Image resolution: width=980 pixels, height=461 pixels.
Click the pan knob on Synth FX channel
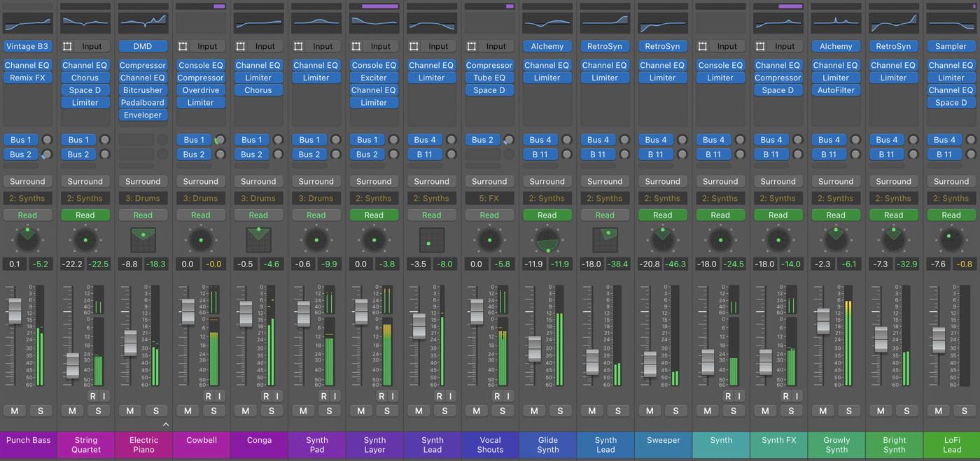(778, 240)
